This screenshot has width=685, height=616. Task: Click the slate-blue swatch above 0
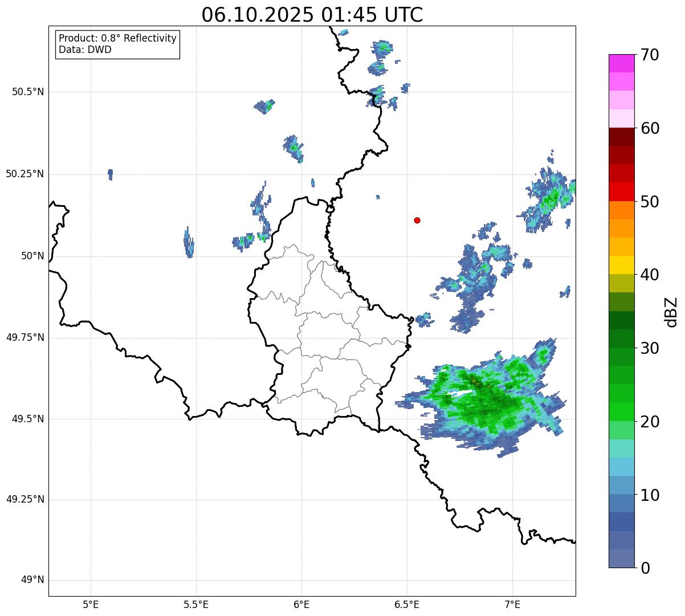click(x=621, y=558)
